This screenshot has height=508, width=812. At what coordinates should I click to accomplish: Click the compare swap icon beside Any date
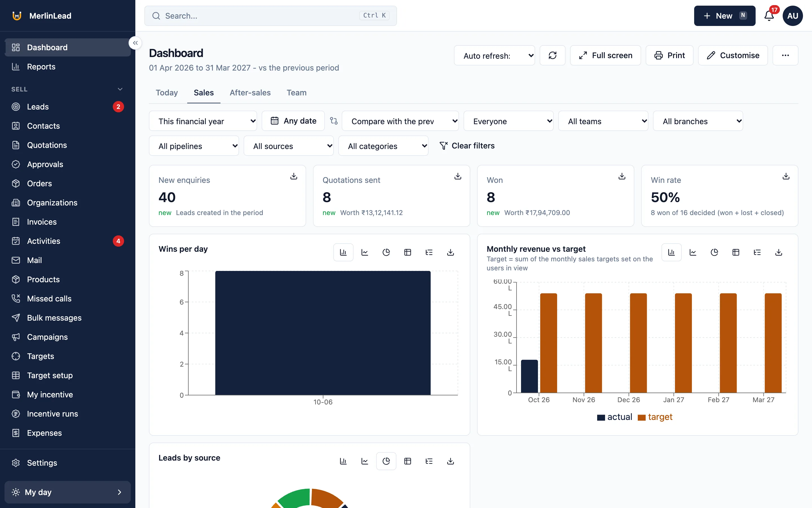coord(334,121)
